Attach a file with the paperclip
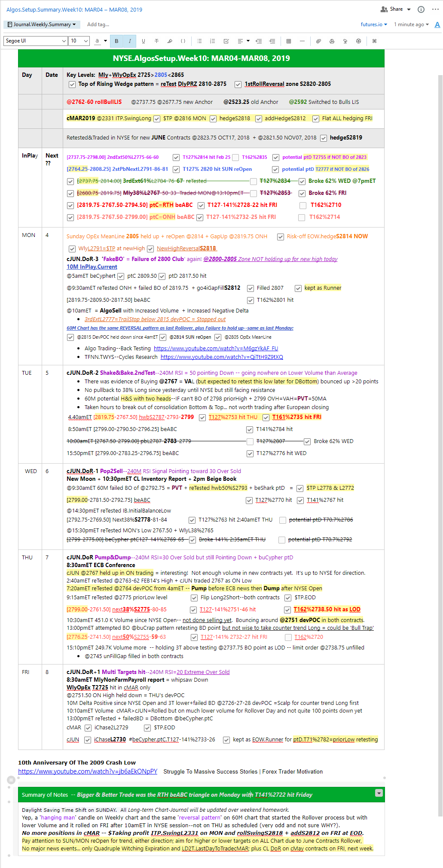This screenshot has height=868, width=443. click(x=318, y=41)
